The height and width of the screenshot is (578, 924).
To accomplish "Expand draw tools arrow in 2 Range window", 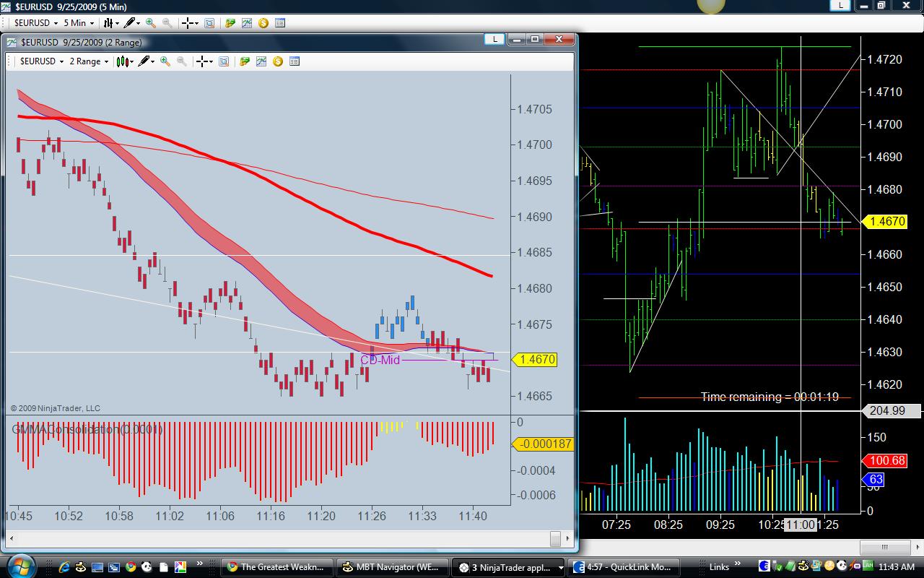I will click(154, 61).
